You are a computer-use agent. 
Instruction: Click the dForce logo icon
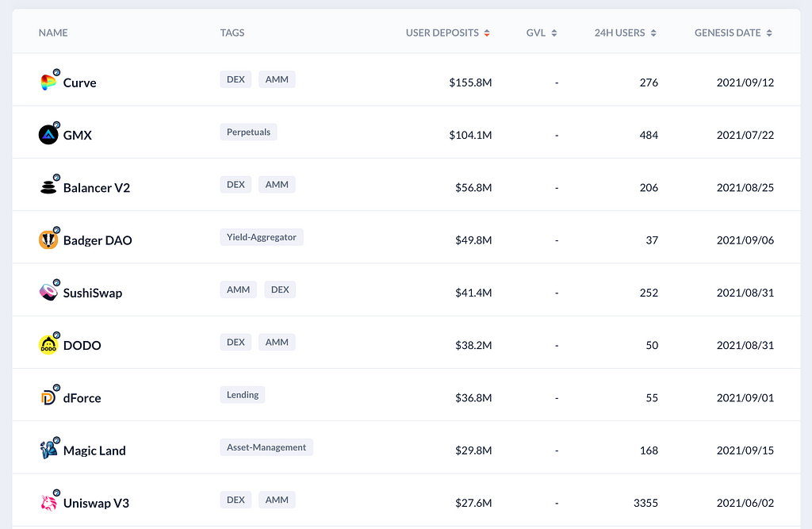[48, 397]
